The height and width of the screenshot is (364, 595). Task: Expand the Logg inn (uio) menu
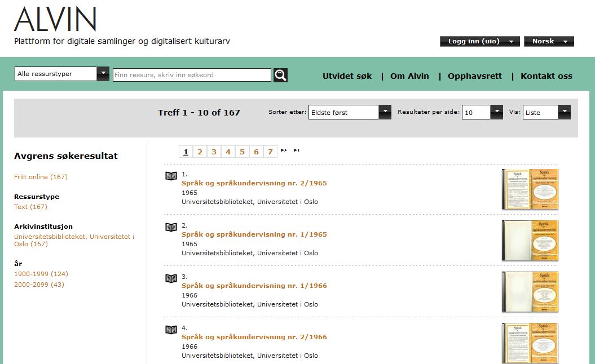click(479, 41)
